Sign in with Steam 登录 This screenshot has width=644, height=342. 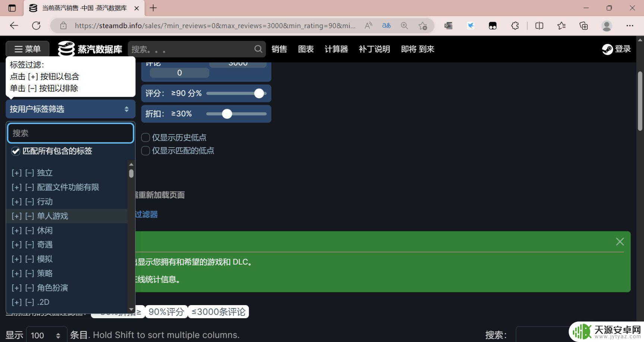616,49
